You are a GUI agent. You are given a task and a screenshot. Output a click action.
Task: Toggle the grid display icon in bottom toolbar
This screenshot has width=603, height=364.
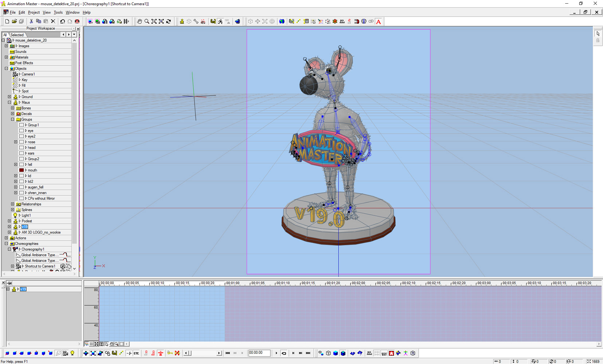(x=377, y=353)
